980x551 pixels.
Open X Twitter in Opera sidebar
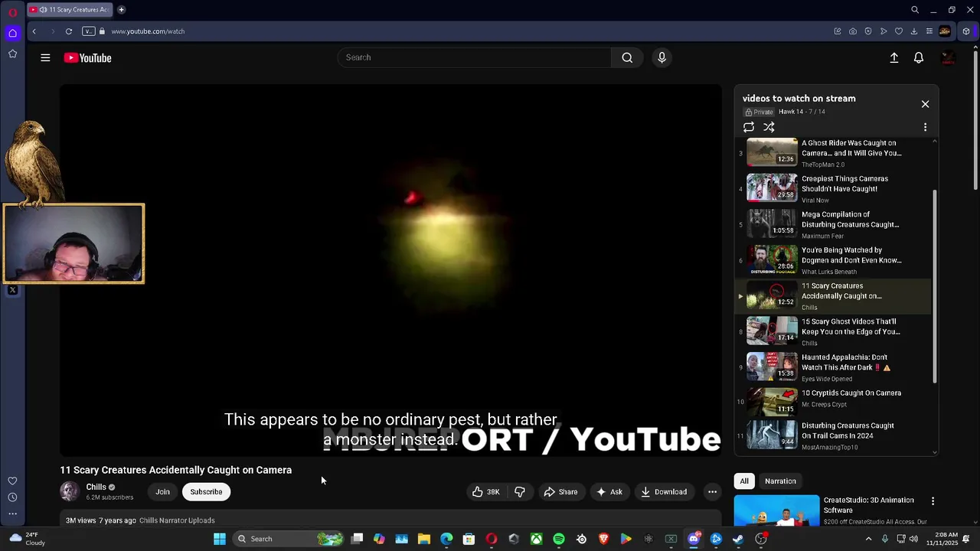(x=12, y=291)
